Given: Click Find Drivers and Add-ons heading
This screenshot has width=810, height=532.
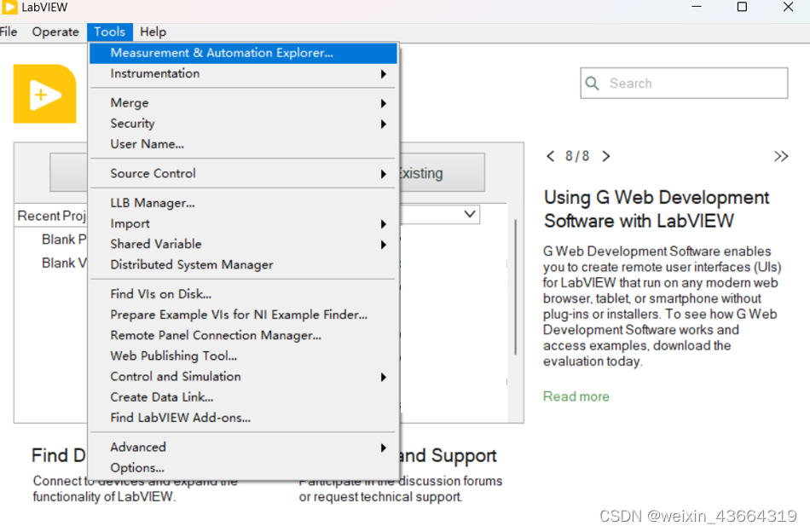Looking at the screenshot, I should (x=58, y=455).
